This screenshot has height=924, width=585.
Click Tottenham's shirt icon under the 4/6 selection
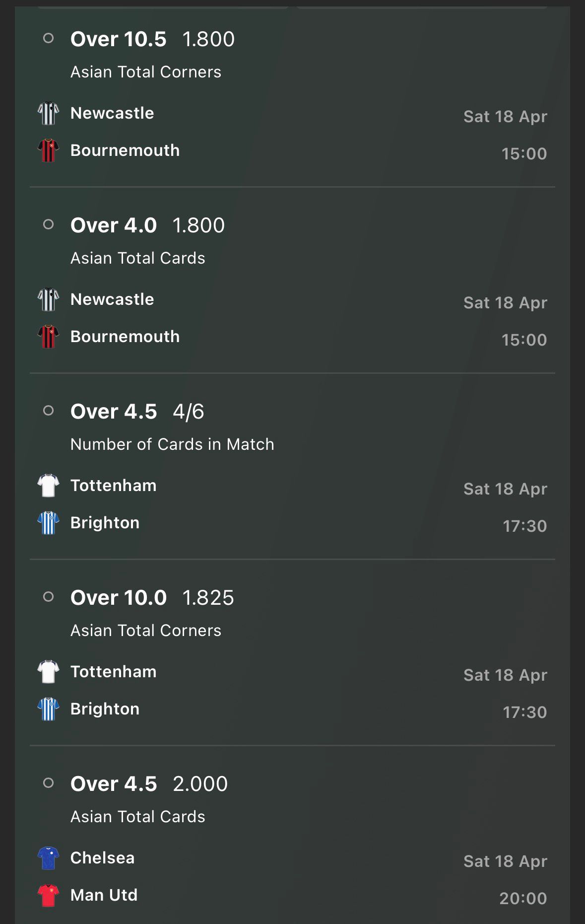[48, 486]
